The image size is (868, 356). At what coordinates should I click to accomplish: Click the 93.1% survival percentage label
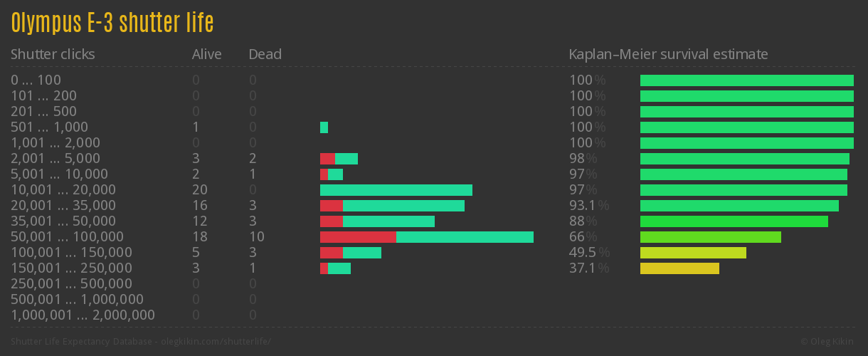[x=589, y=206]
